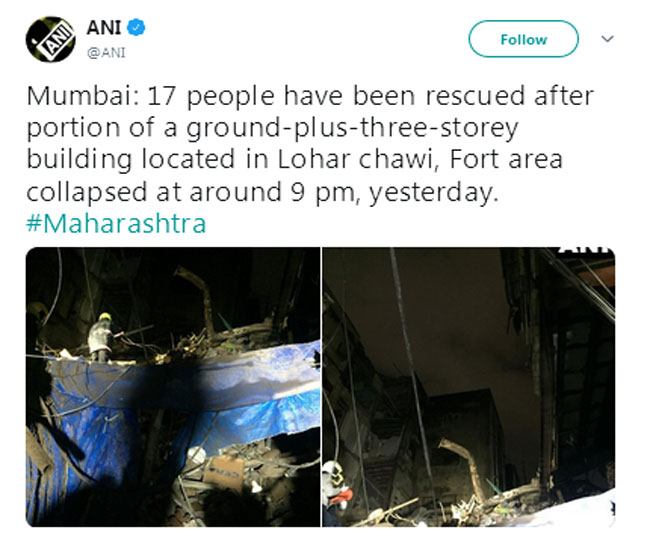Click the bent pipe in the right photo
650x540 pixels.
click(x=464, y=468)
